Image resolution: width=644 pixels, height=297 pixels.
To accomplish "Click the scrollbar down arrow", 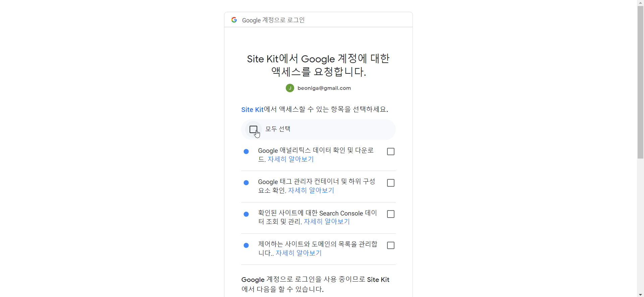I will pos(641,295).
